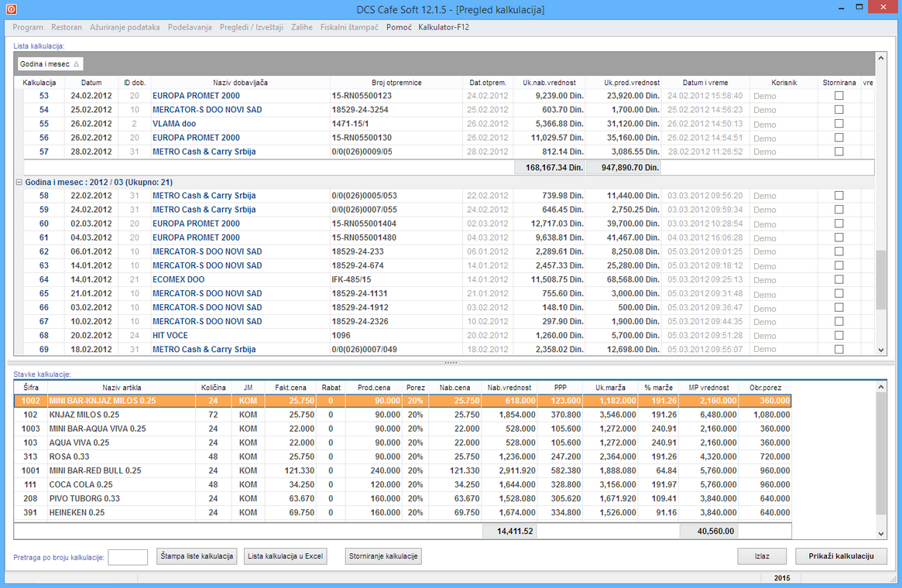Sort by Uk.nab.vrednost column header

click(548, 82)
